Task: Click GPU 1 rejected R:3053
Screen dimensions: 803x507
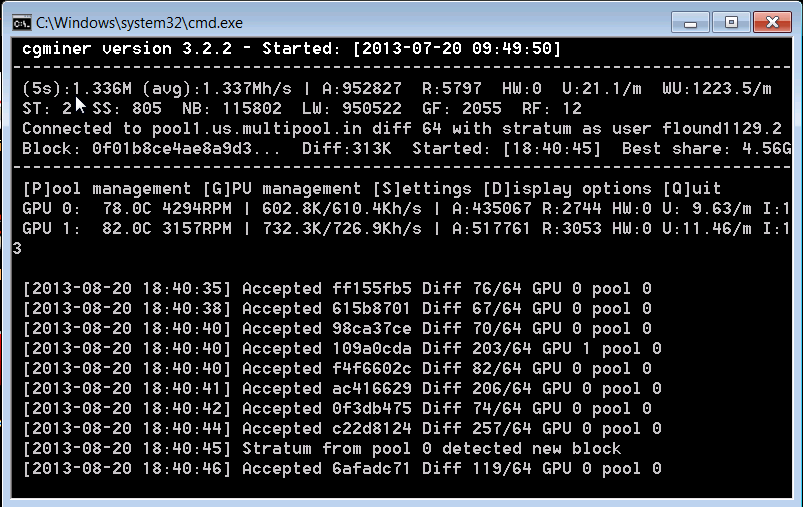Action: point(572,228)
